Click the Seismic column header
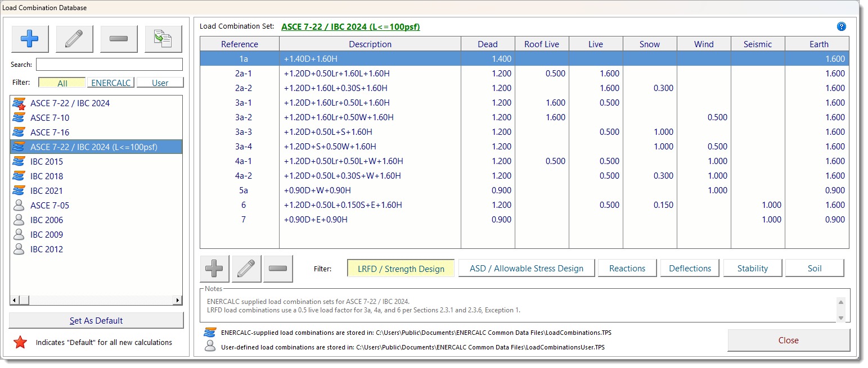 [x=758, y=44]
